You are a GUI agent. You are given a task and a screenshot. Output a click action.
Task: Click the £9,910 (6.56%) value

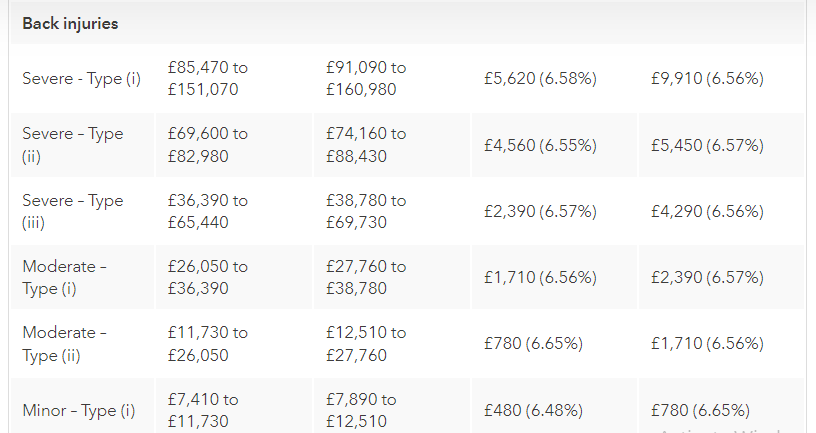pos(707,79)
